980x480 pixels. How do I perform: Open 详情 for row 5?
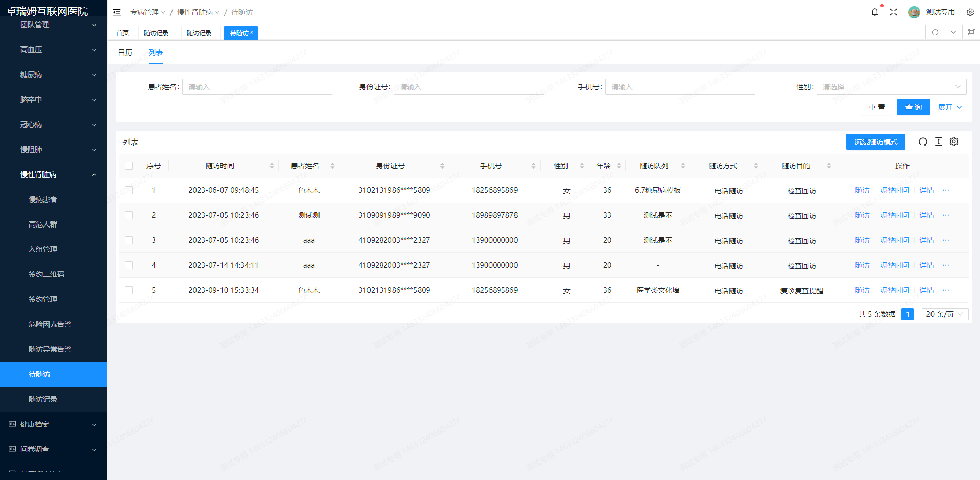[x=926, y=290]
